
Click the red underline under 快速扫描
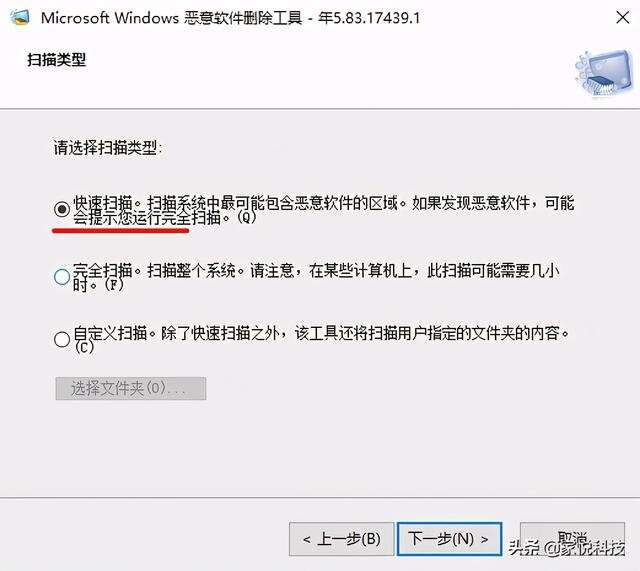(120, 231)
